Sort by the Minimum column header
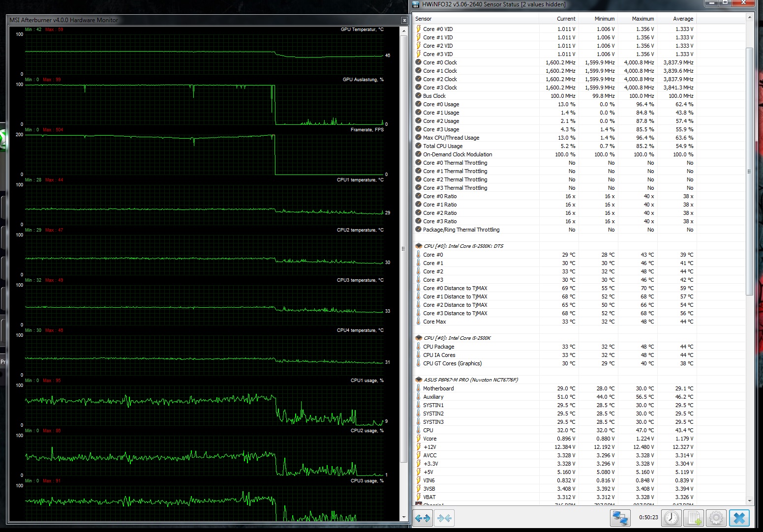This screenshot has height=532, width=763. pos(598,19)
